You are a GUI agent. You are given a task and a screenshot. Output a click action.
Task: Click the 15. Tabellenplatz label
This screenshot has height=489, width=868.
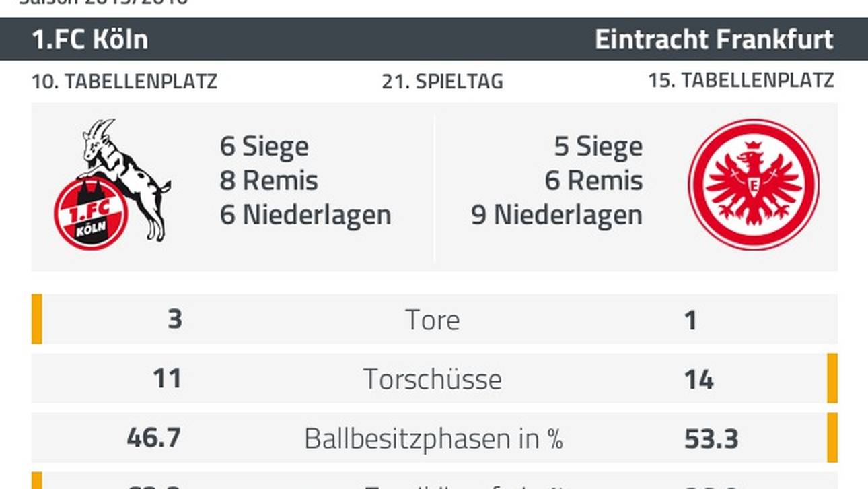(x=741, y=81)
